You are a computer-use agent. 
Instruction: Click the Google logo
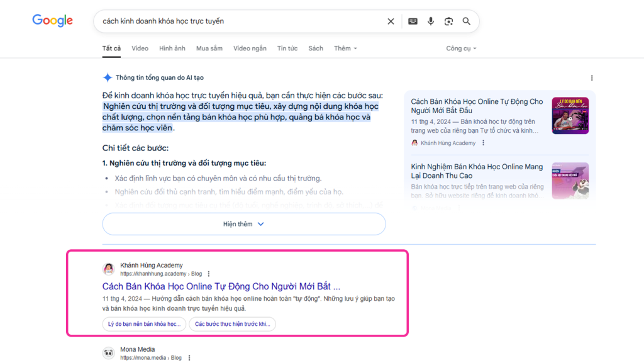[x=53, y=21]
